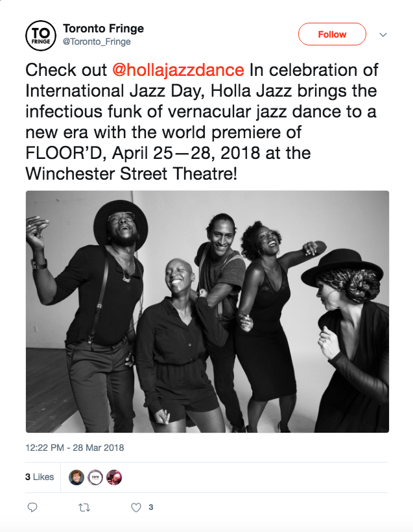Click the Toronto Fringe display name

coord(103,29)
